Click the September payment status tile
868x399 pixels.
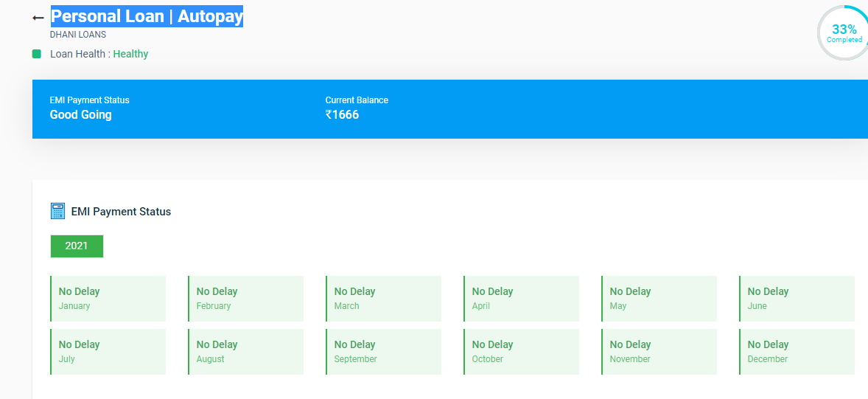click(383, 352)
